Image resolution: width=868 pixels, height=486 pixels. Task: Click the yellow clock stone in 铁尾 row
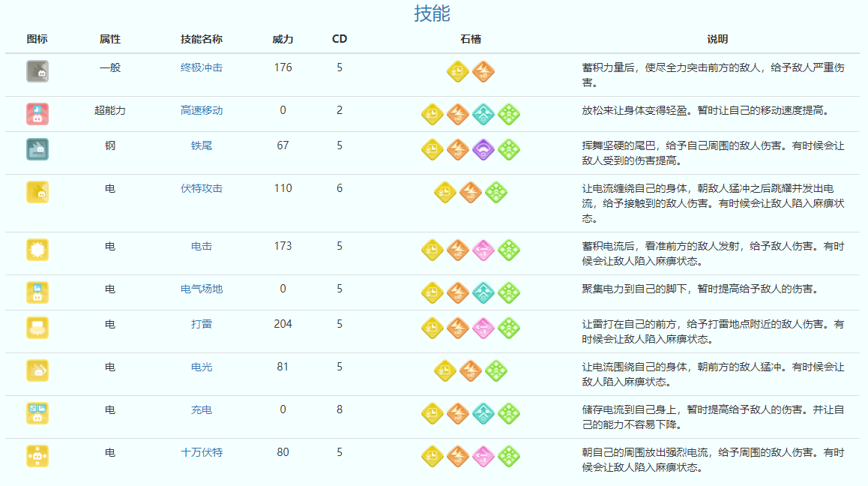click(433, 149)
